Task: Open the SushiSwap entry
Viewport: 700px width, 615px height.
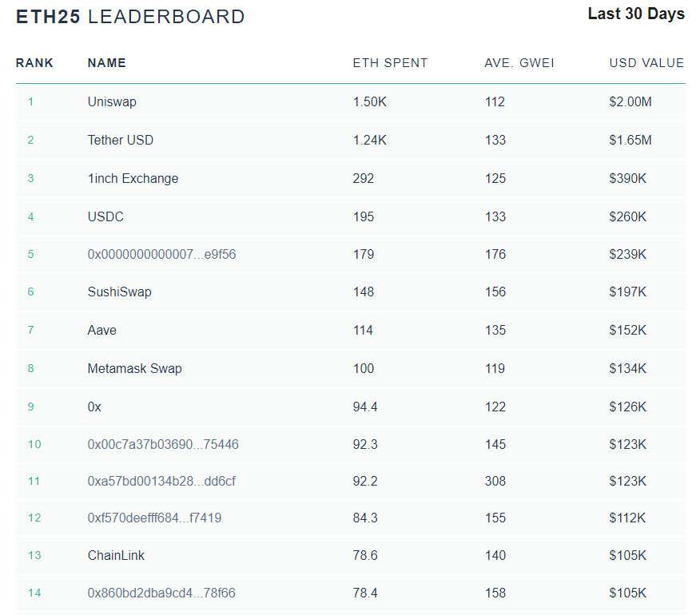Action: (x=119, y=292)
